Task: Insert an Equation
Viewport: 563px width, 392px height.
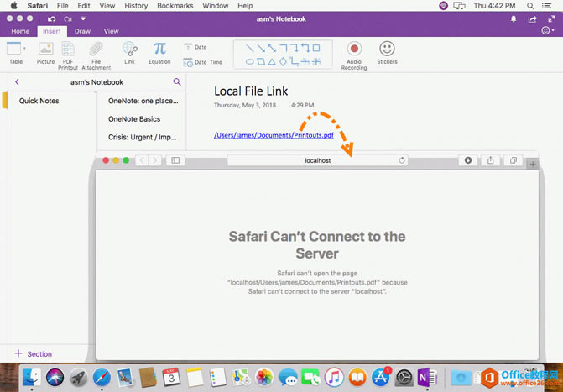Action: [x=159, y=53]
